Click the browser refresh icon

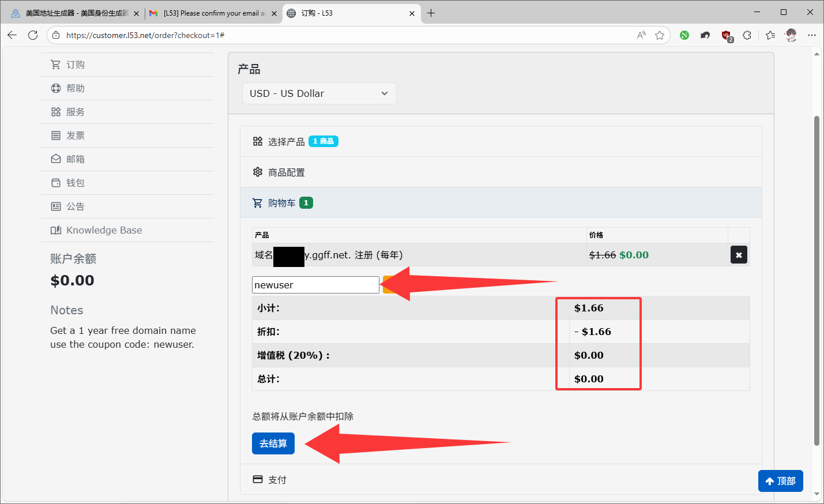click(x=33, y=35)
